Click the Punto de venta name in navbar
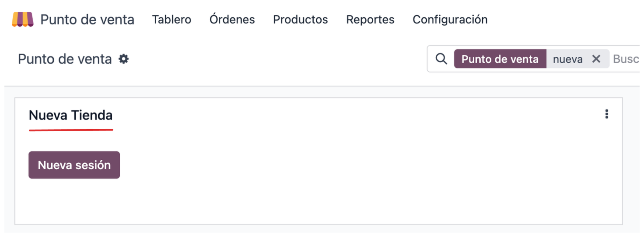644x237 pixels. [87, 19]
